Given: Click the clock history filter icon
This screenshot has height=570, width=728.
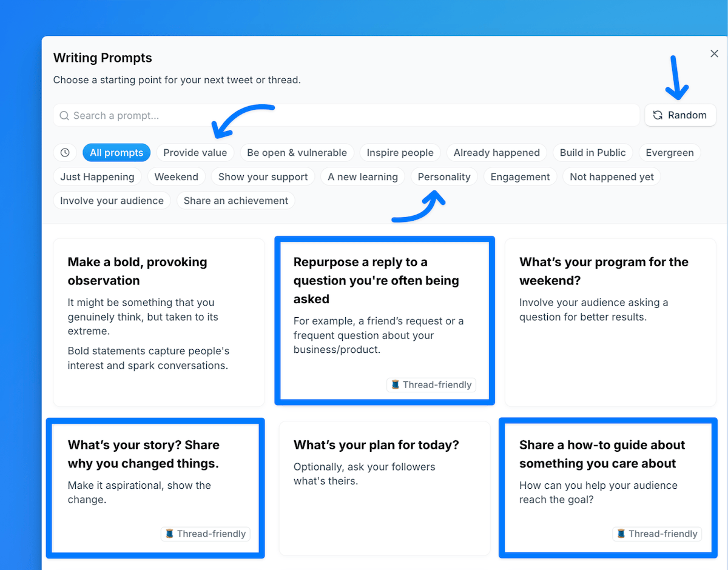Looking at the screenshot, I should click(x=65, y=153).
